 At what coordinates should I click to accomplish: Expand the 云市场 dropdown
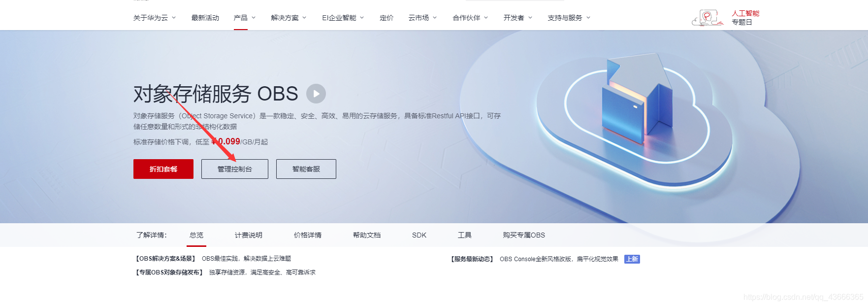[x=422, y=18]
